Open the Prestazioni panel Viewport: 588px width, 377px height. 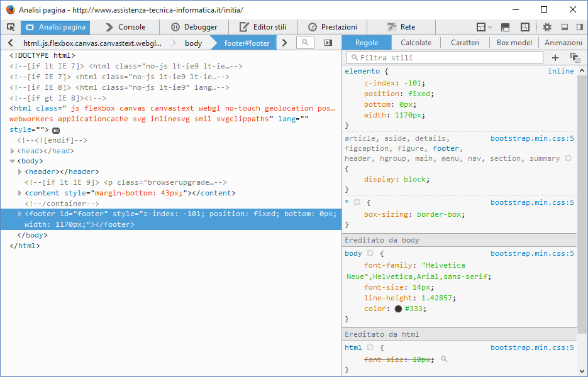coord(332,27)
